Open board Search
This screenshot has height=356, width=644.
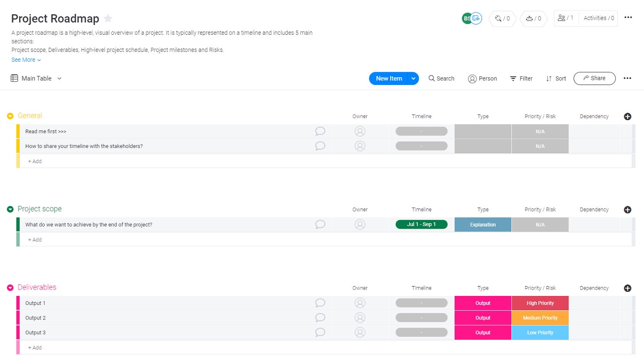click(441, 78)
